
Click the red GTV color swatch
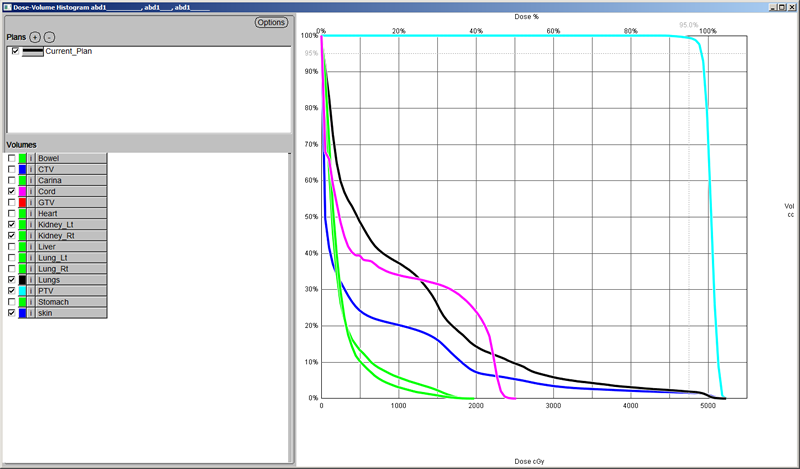[22, 202]
